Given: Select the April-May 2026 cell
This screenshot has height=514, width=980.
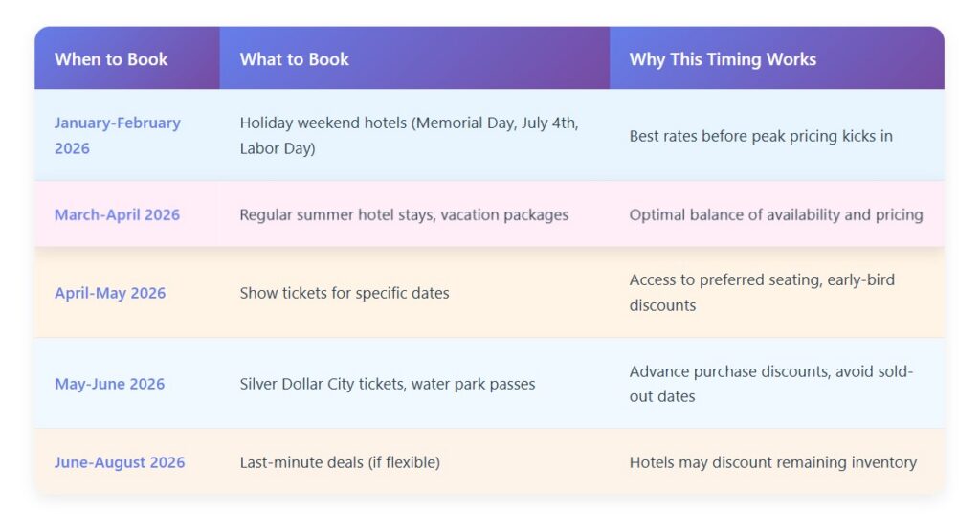Looking at the screenshot, I should pos(110,293).
